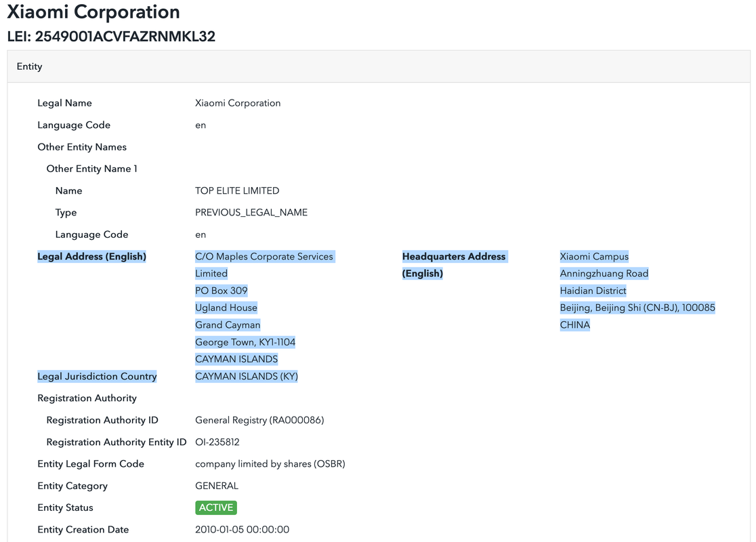Select the Anningzhuang Road address line
This screenshot has height=542, width=756.
click(x=604, y=274)
